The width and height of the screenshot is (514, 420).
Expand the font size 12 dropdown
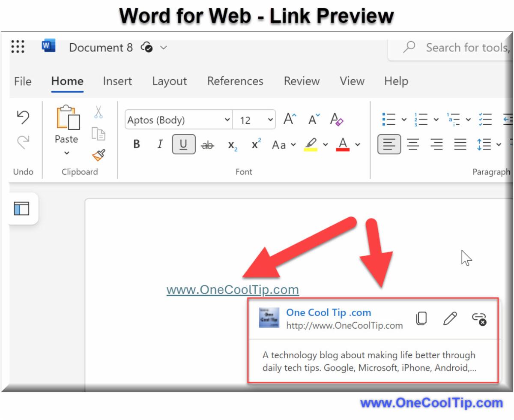[x=270, y=120]
